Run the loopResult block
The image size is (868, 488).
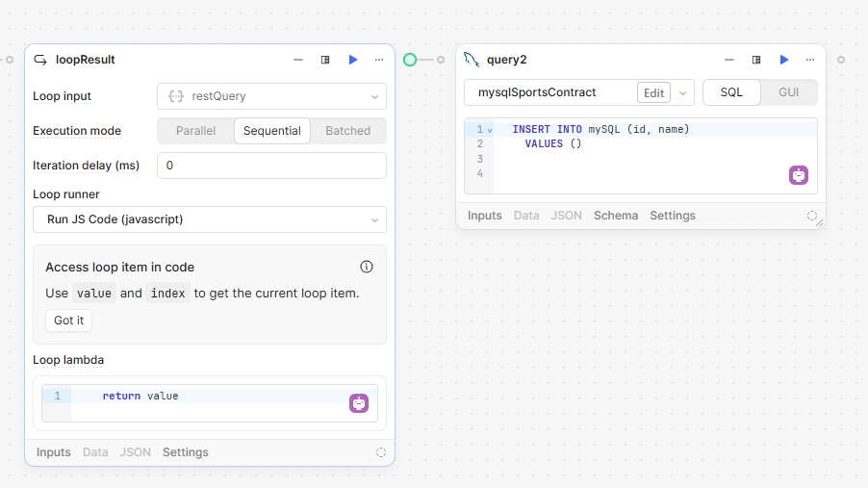(352, 60)
